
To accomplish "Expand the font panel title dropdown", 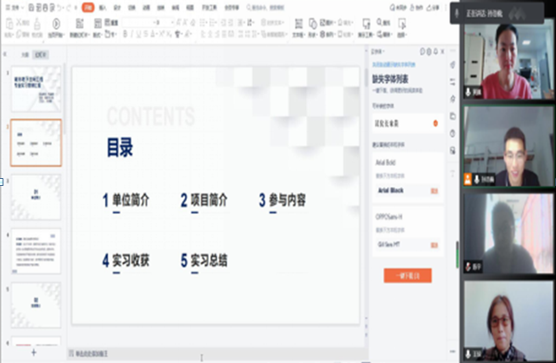I will click(378, 52).
